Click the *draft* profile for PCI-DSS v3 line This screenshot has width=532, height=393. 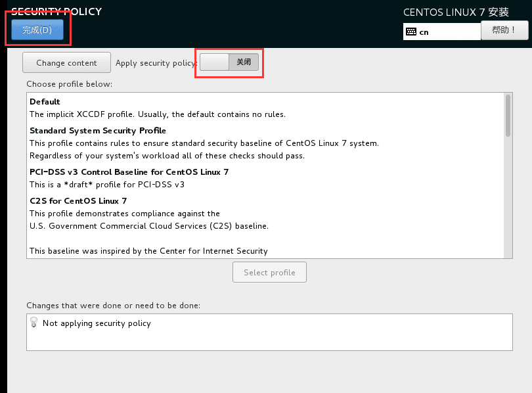pos(107,185)
